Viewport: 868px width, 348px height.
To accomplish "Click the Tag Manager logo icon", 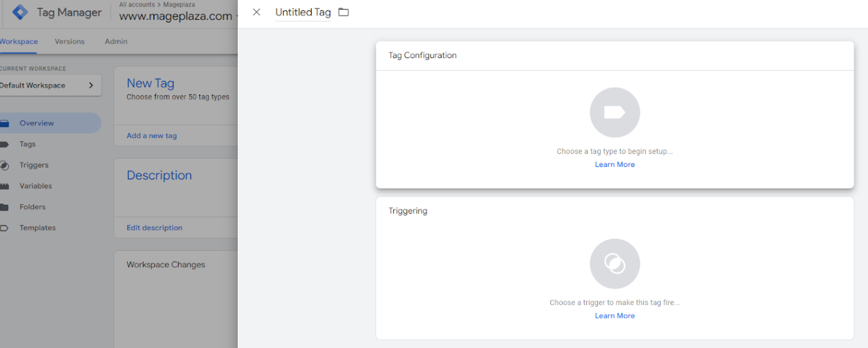I will pyautogui.click(x=20, y=12).
